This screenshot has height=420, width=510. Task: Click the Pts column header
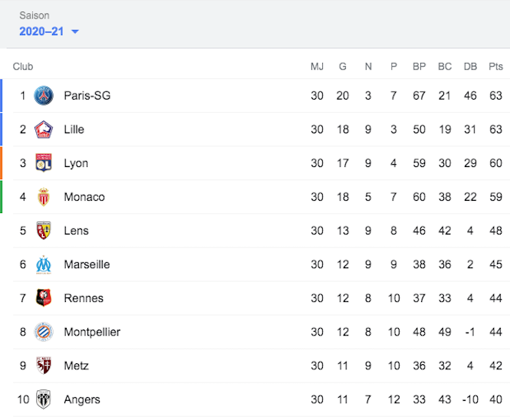[495, 67]
